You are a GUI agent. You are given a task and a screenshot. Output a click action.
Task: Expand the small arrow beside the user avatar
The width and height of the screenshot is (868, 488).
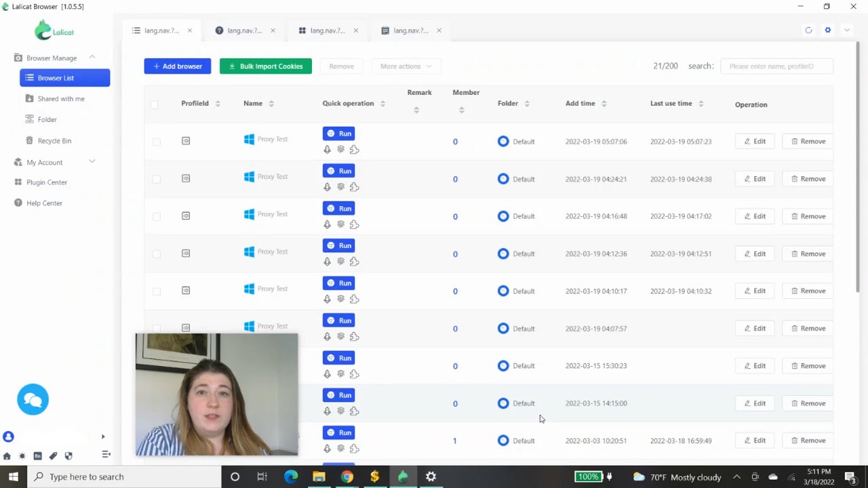point(103,436)
